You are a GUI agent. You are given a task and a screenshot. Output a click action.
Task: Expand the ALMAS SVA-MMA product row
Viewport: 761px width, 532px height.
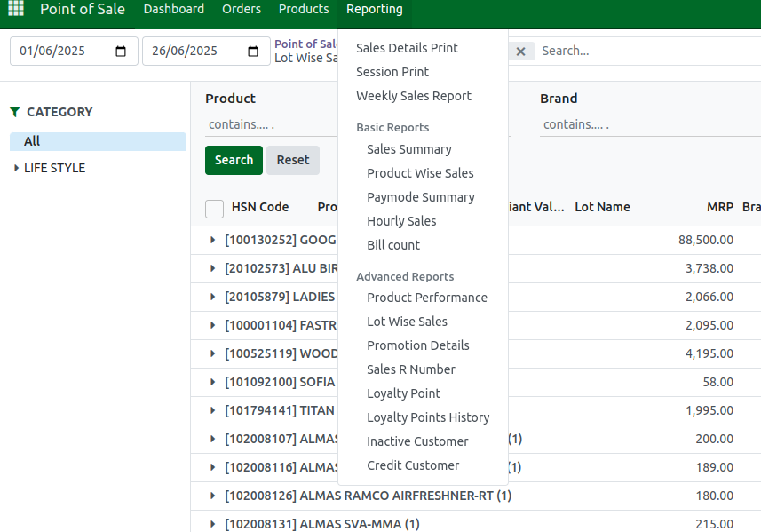coord(212,524)
